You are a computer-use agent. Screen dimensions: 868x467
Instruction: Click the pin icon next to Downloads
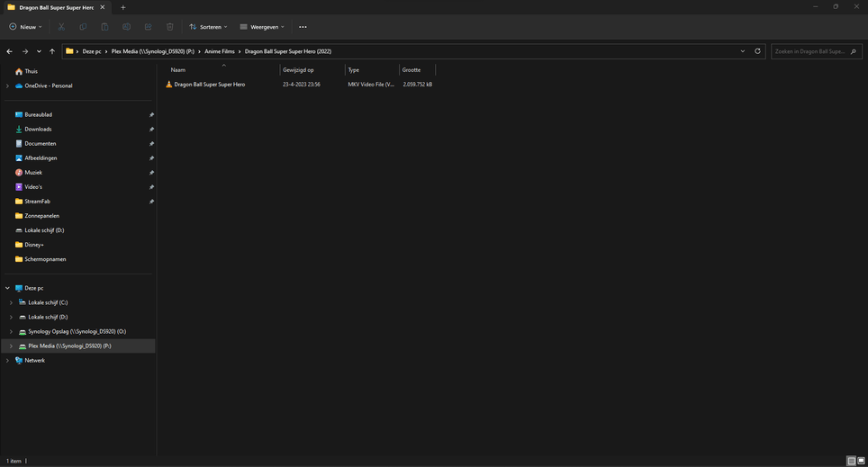click(151, 129)
